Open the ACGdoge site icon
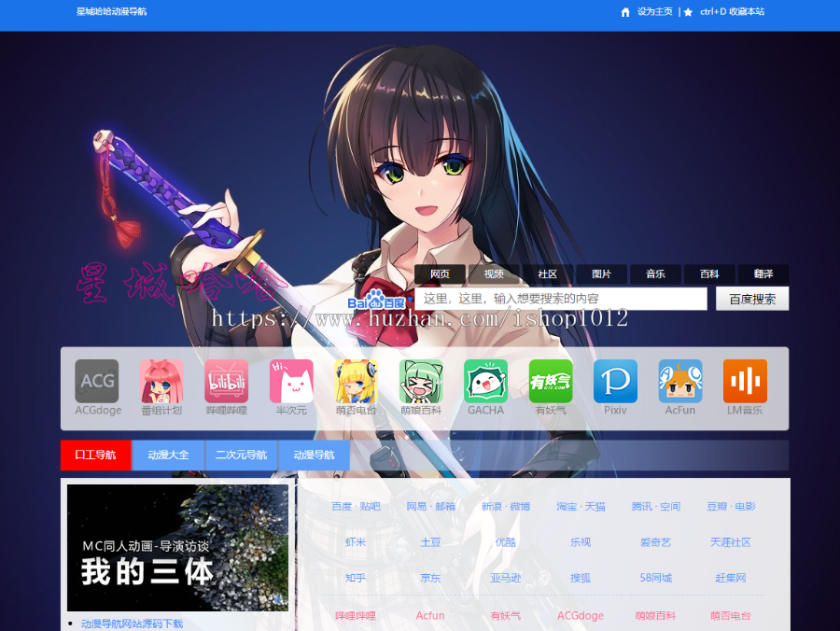The image size is (840, 631). point(97,381)
